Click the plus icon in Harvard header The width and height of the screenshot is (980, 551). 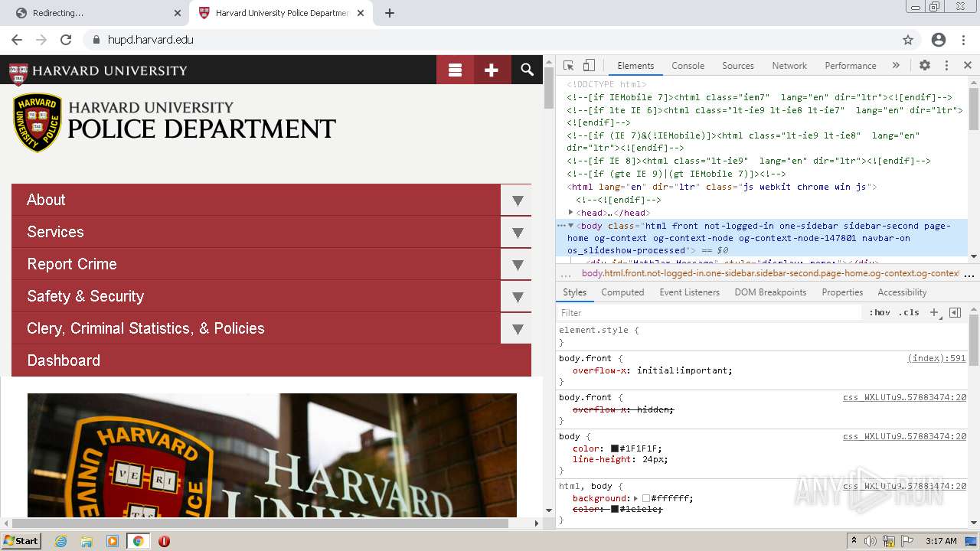tap(492, 70)
